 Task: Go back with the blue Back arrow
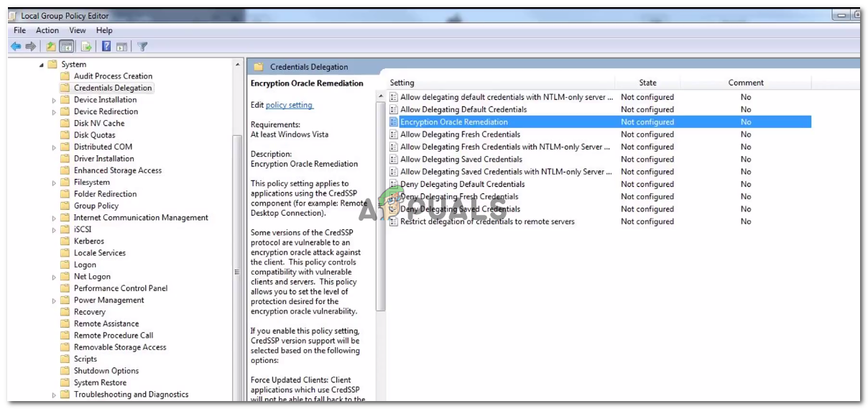[x=16, y=47]
